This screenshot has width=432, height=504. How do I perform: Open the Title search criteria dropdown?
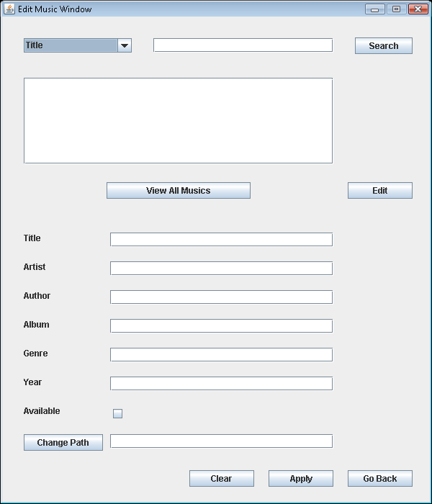coord(78,45)
